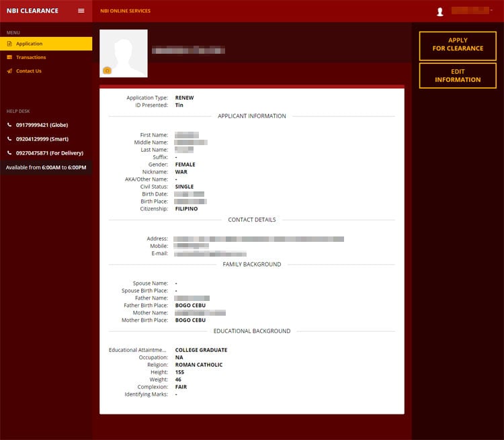504x440 pixels.
Task: Click the ROMAN CATHOLIC religion value
Action: [x=199, y=365]
